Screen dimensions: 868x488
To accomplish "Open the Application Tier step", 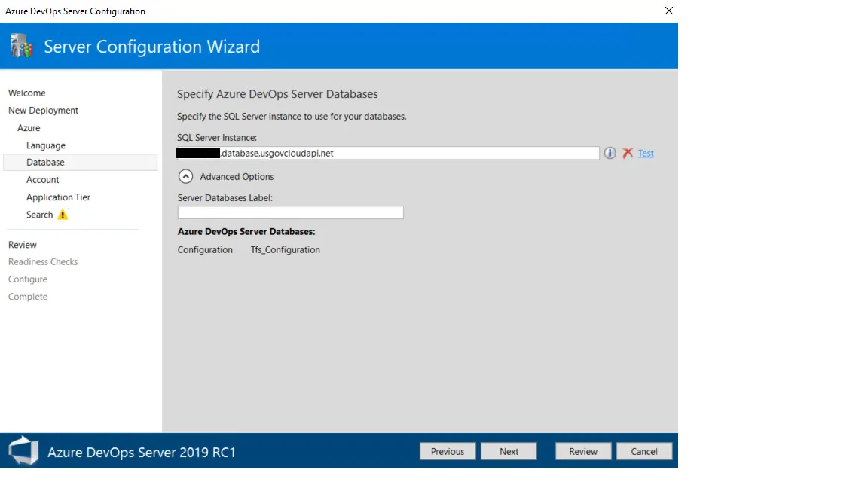I will [58, 197].
